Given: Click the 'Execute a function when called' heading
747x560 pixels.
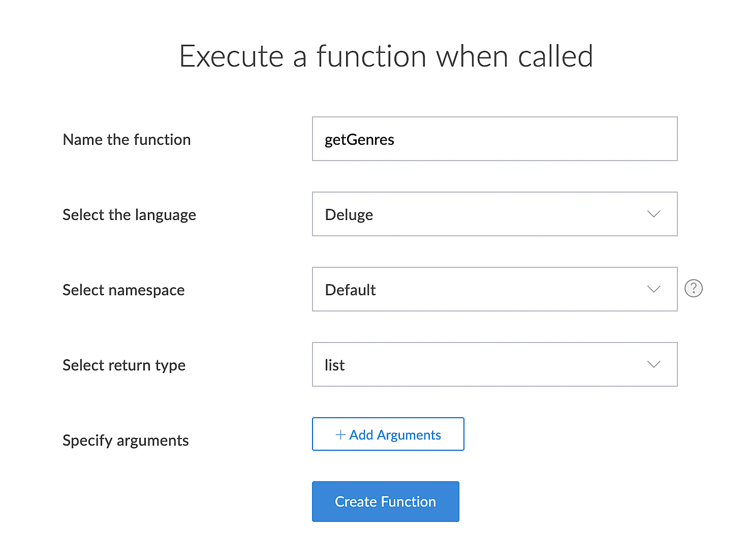Looking at the screenshot, I should coord(386,56).
